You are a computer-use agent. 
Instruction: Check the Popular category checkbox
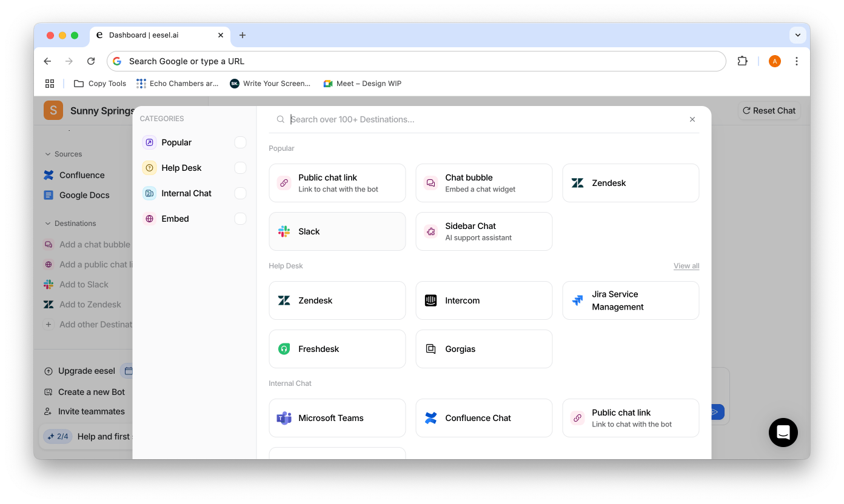[241, 142]
